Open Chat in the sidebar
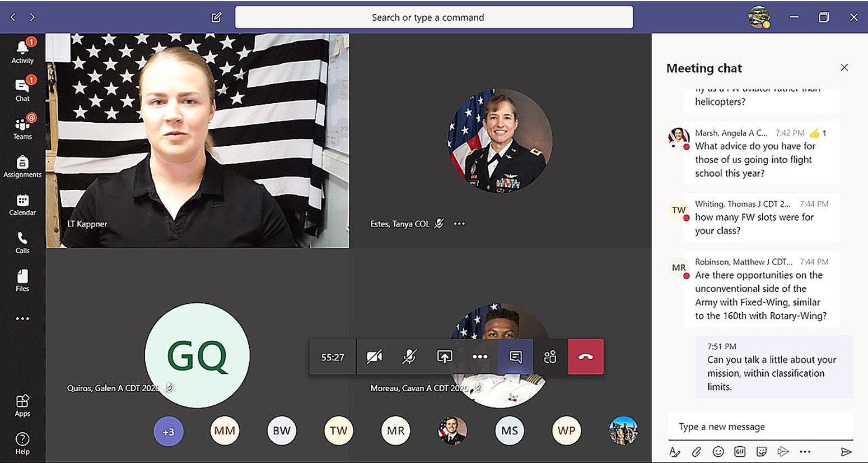Image resolution: width=868 pixels, height=463 pixels. tap(22, 90)
